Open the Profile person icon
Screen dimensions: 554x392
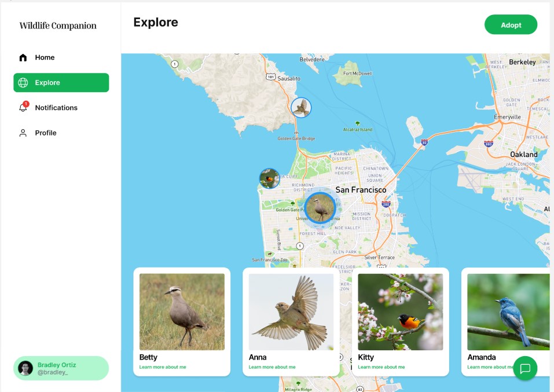(x=23, y=133)
